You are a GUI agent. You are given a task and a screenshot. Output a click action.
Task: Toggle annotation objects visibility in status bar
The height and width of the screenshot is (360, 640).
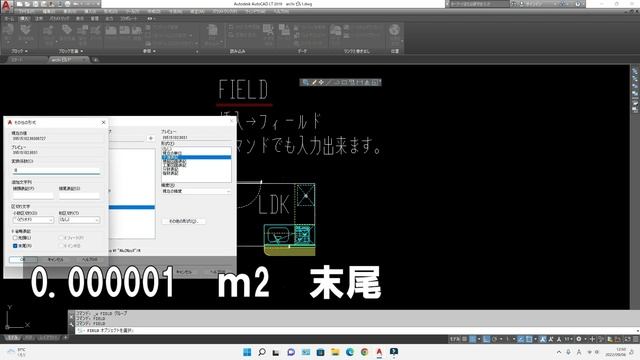[x=543, y=339]
